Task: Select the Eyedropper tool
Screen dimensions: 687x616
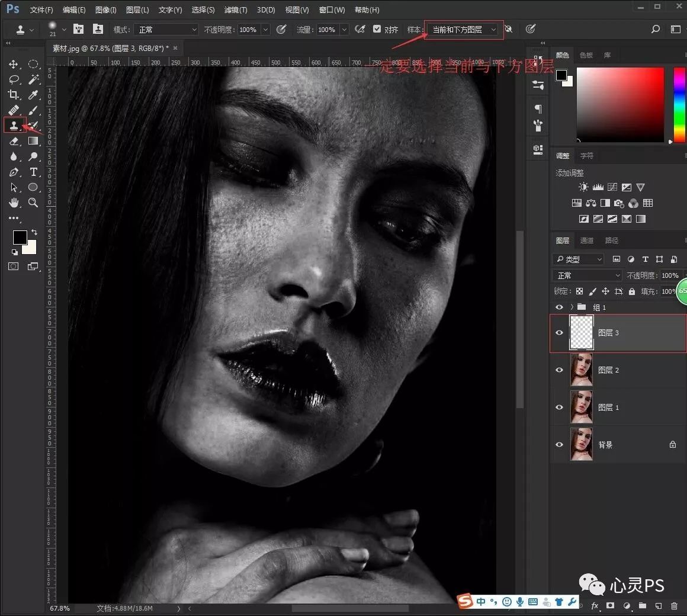Action: click(33, 95)
